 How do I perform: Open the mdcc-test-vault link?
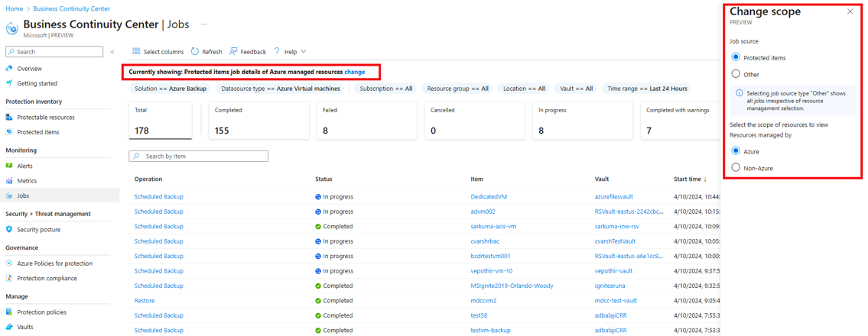click(616, 301)
